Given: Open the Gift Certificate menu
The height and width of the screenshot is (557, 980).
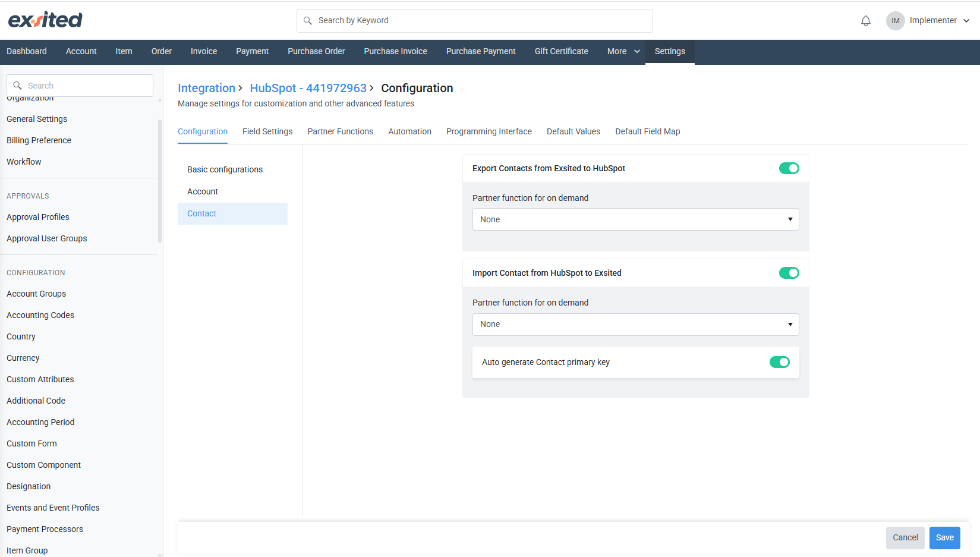Looking at the screenshot, I should [562, 51].
